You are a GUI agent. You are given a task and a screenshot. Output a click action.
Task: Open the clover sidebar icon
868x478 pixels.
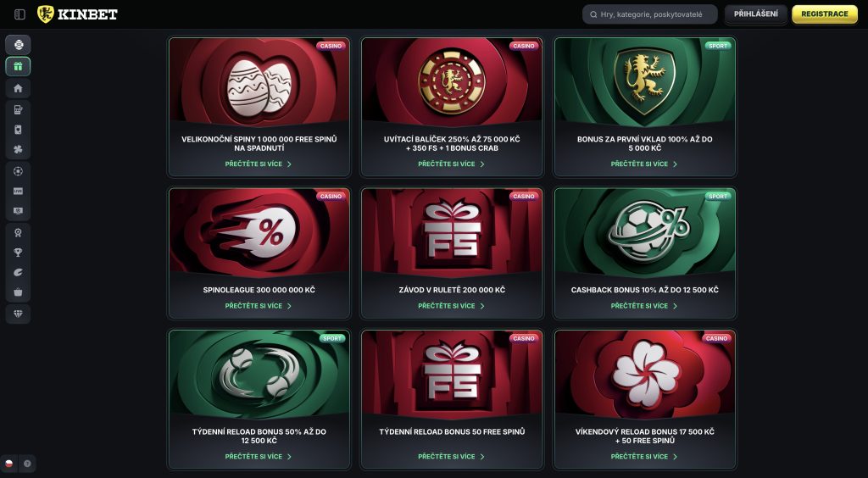point(18,150)
